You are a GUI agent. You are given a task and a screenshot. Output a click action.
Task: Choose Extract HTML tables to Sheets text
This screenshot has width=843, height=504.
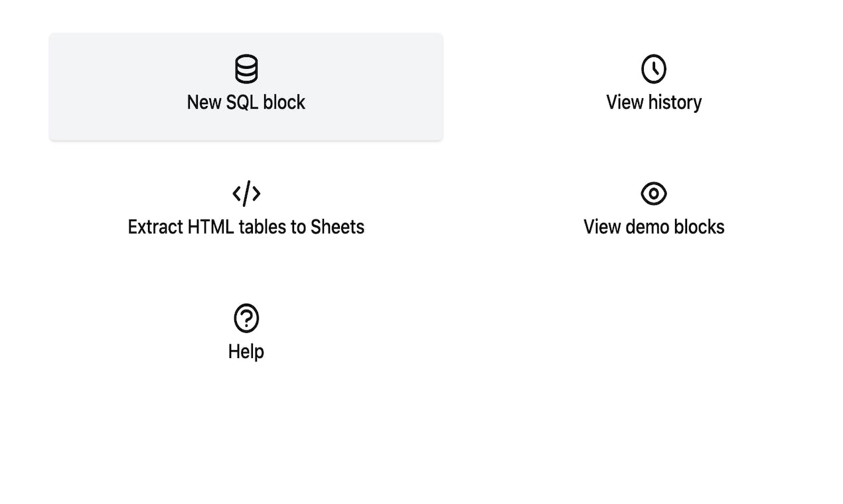246,227
